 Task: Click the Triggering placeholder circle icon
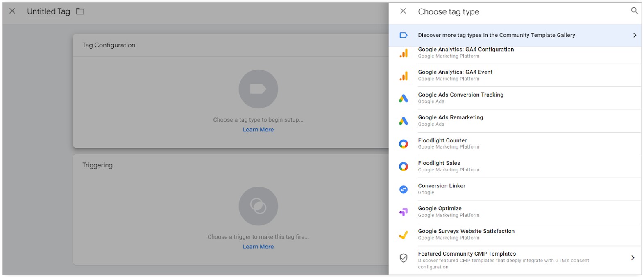258,206
